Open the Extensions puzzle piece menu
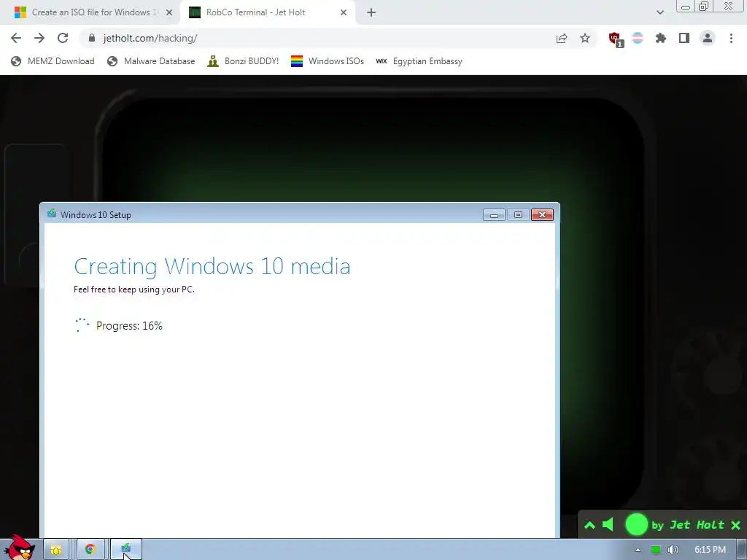Image resolution: width=747 pixels, height=560 pixels. [661, 38]
